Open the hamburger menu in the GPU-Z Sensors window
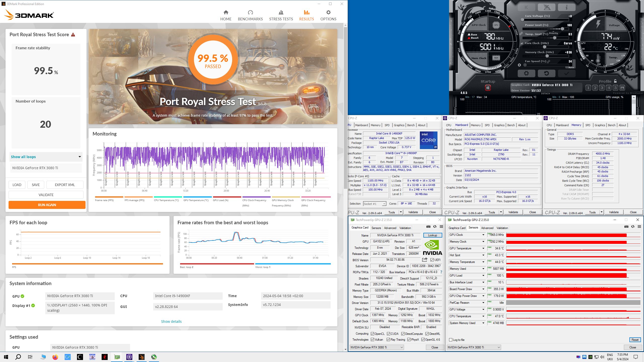 (x=639, y=227)
